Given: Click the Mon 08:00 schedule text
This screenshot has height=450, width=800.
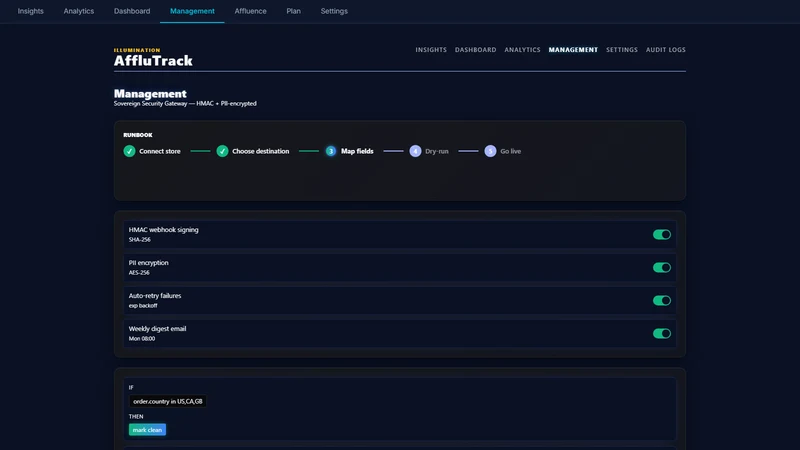Looking at the screenshot, I should point(142,339).
